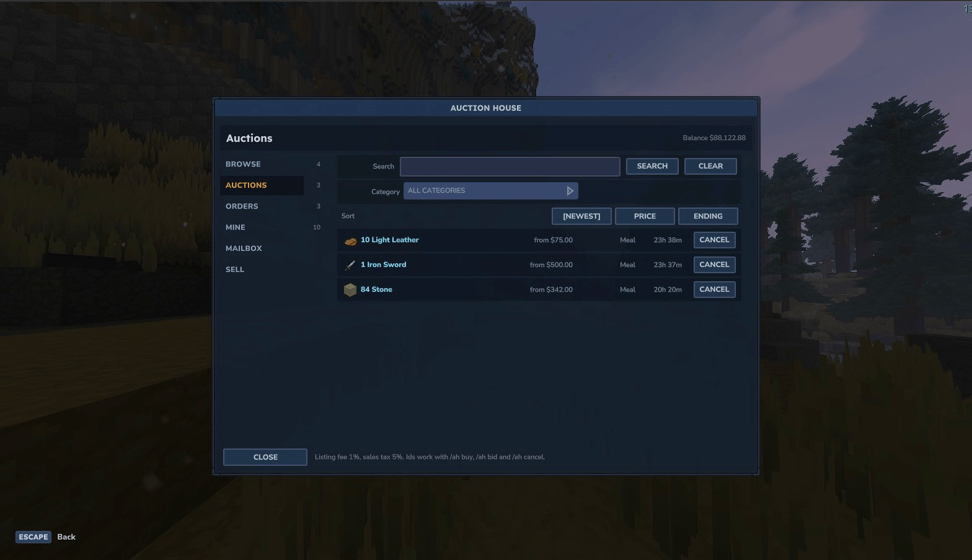
Task: Sort listings by Ending time
Action: coord(708,216)
